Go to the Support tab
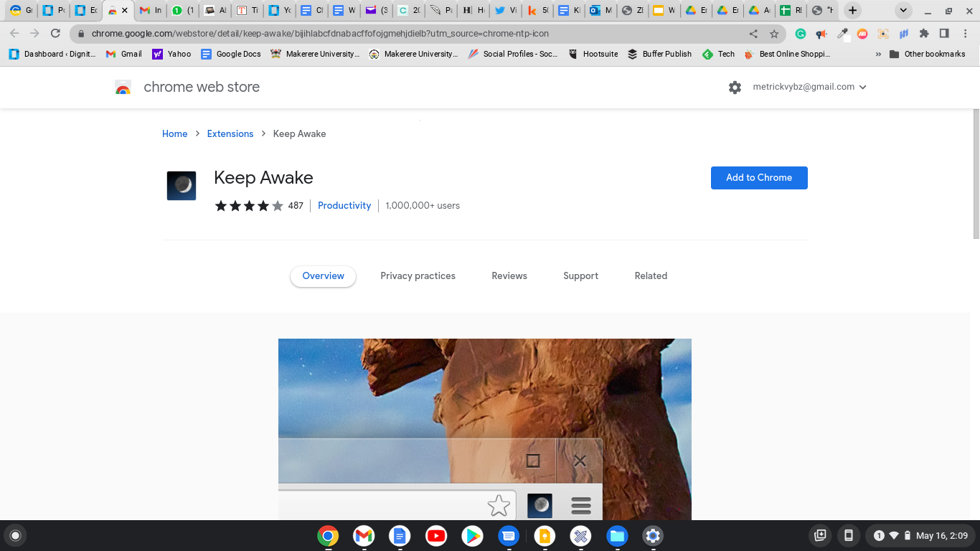Screen dimensions: 980x551 click(580, 276)
